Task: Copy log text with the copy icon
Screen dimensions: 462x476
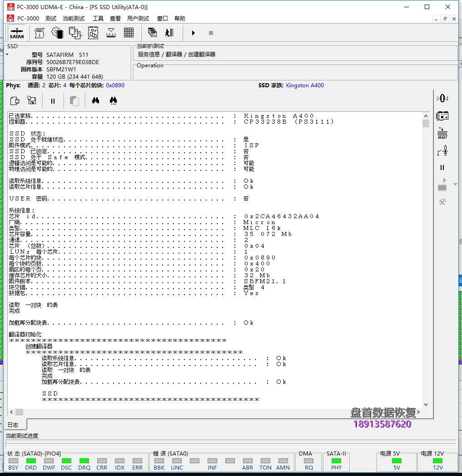Action: point(75,100)
